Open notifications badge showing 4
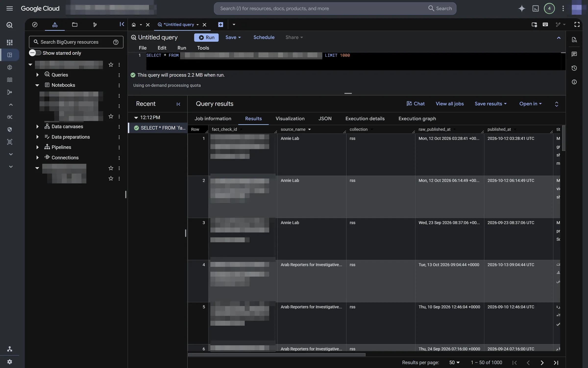This screenshot has height=368, width=588. pos(549,9)
